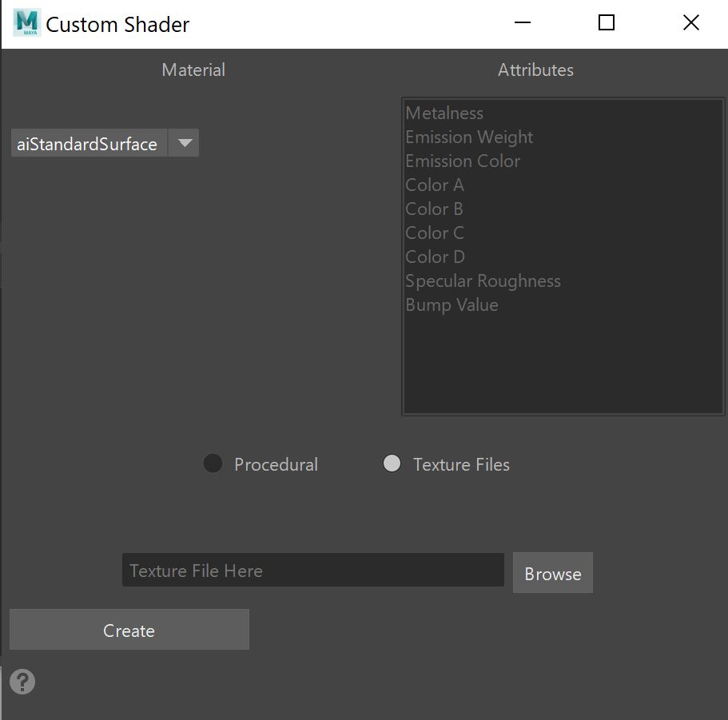The width and height of the screenshot is (728, 720).
Task: Click the Maya logo icon in title bar
Action: point(26,23)
